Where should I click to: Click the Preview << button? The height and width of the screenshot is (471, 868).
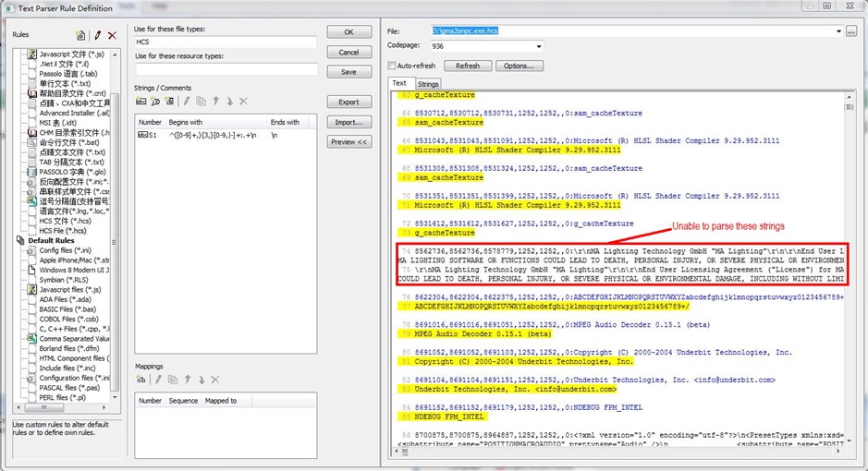pyautogui.click(x=348, y=141)
